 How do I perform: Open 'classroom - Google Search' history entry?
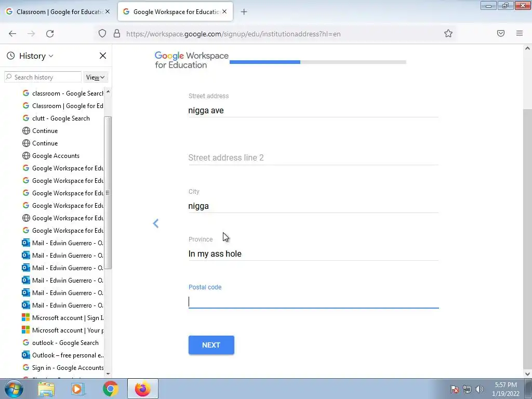click(x=63, y=94)
